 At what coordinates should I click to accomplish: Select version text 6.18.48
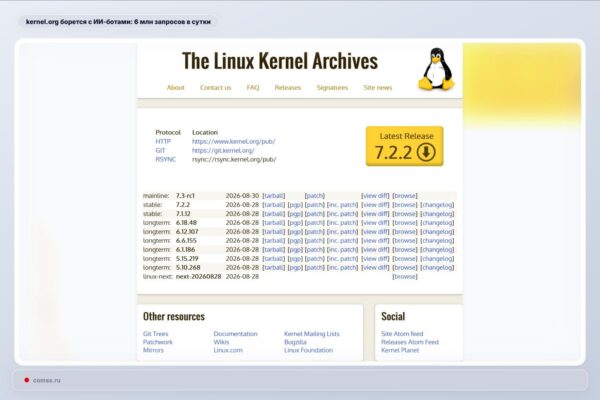[186, 222]
